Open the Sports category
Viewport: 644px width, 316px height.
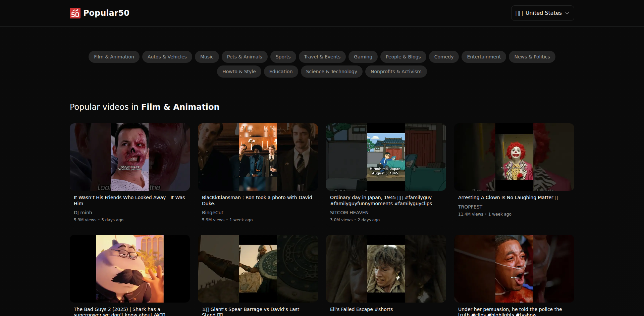click(x=283, y=57)
